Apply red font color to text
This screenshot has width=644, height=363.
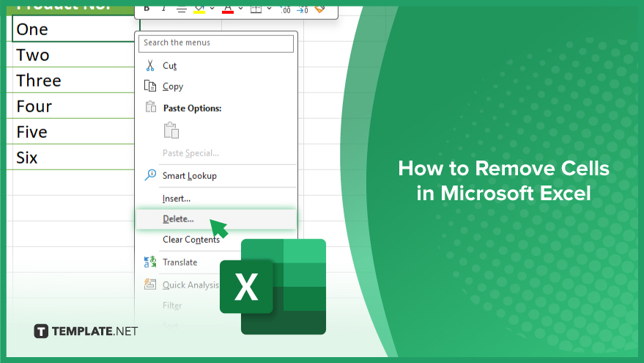(x=228, y=9)
